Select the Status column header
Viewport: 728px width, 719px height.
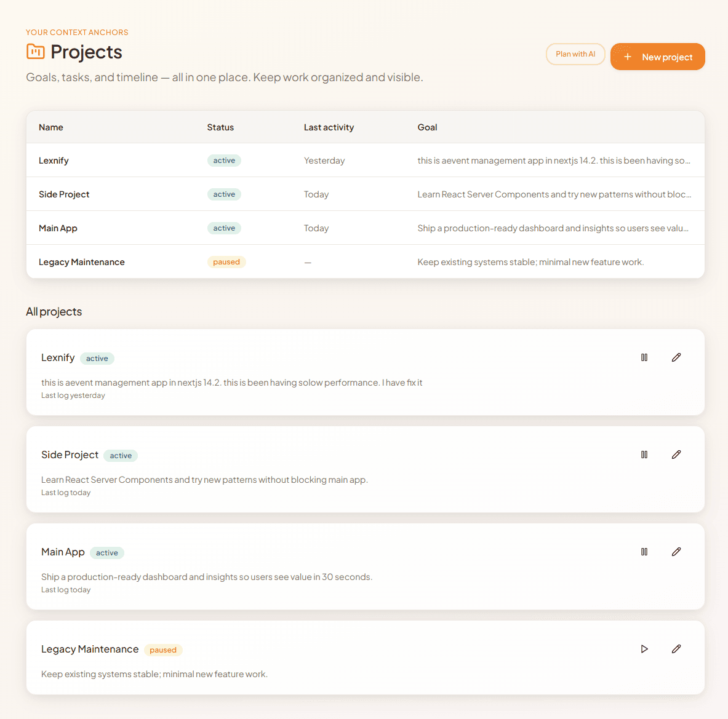click(220, 127)
